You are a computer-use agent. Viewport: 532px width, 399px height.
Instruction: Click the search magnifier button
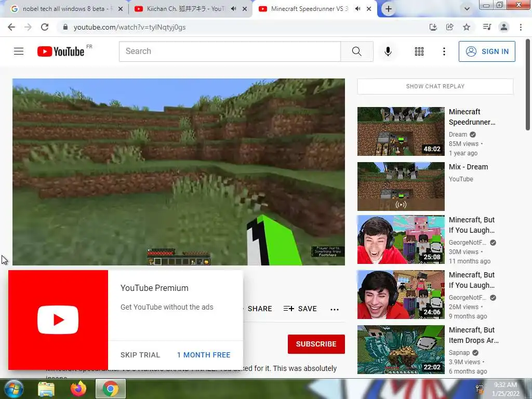tap(356, 51)
